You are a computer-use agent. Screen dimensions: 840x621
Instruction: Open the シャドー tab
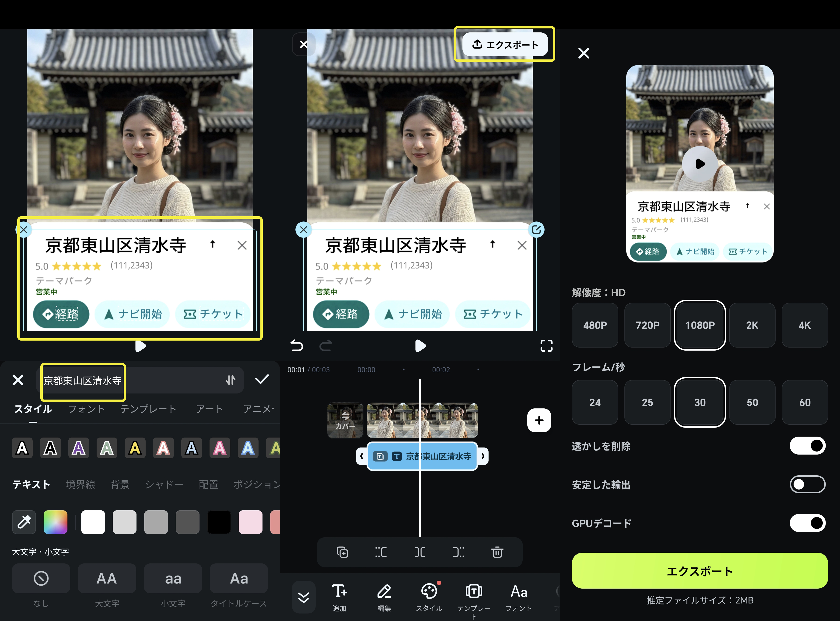pos(164,485)
